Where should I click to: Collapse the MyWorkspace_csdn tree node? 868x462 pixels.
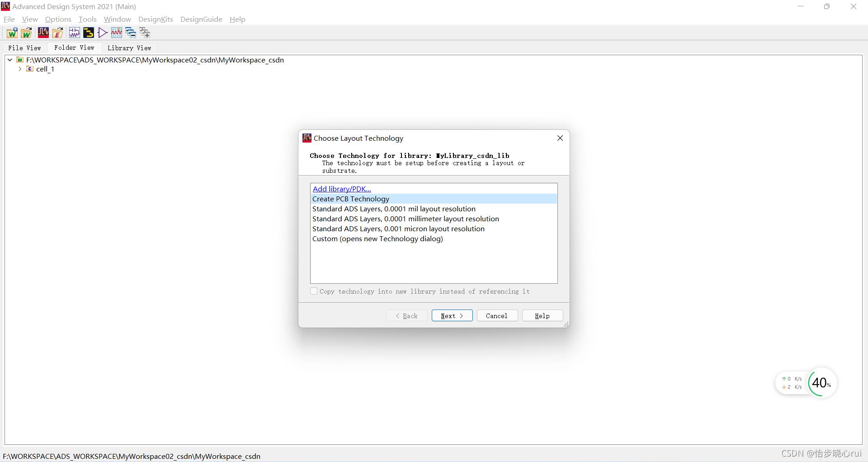click(x=9, y=60)
